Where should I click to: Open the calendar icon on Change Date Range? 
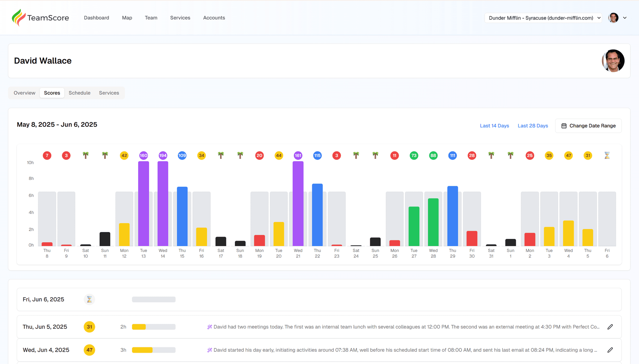coord(564,126)
